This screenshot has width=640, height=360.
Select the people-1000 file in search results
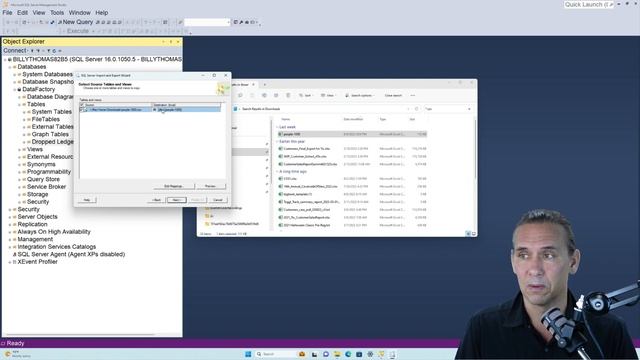click(352, 134)
